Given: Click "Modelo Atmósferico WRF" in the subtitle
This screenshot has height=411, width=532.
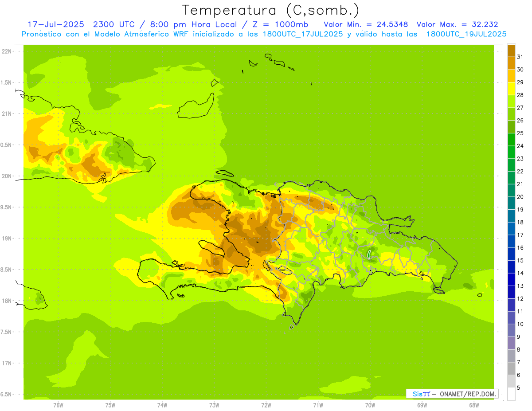Looking at the screenshot, I should (142, 34).
